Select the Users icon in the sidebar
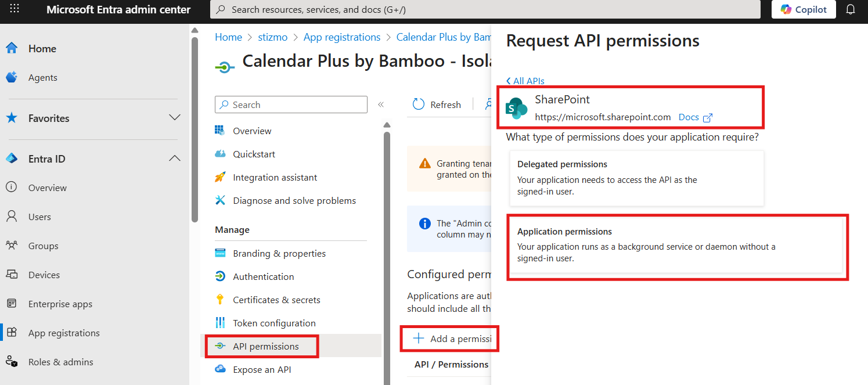 click(x=12, y=216)
